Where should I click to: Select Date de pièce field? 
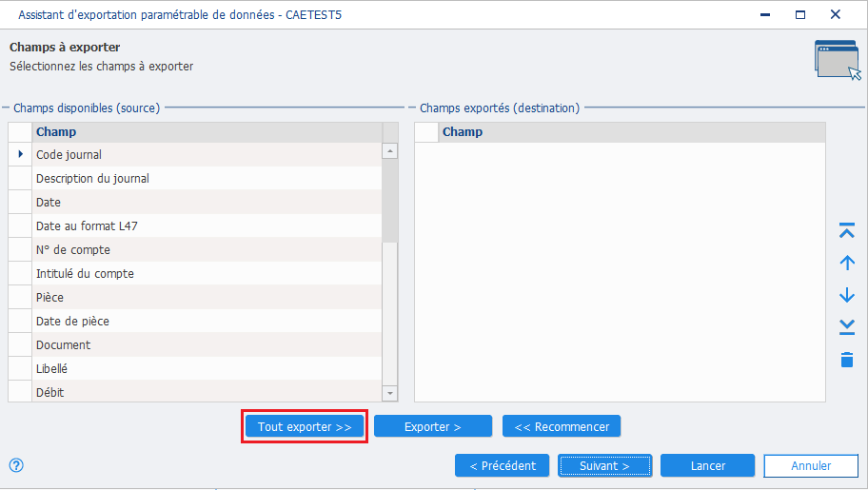[x=207, y=322]
